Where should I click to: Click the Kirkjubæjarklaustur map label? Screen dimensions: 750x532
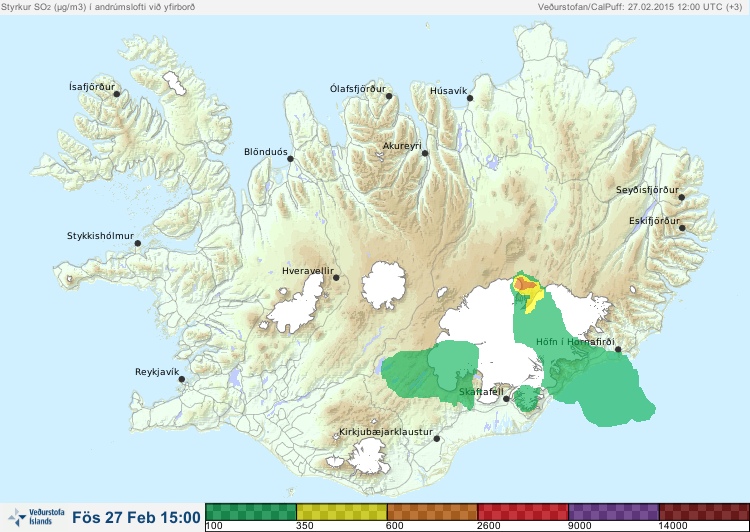(x=386, y=432)
